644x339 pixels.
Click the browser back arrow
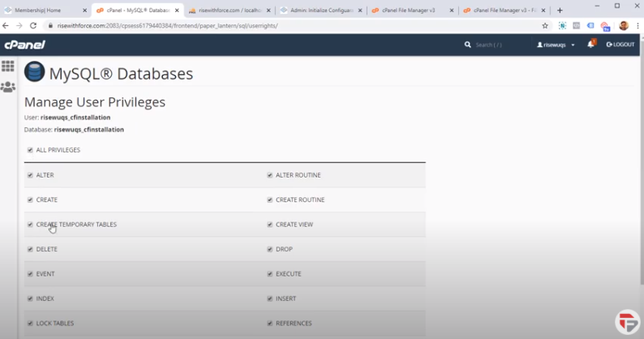click(6, 26)
